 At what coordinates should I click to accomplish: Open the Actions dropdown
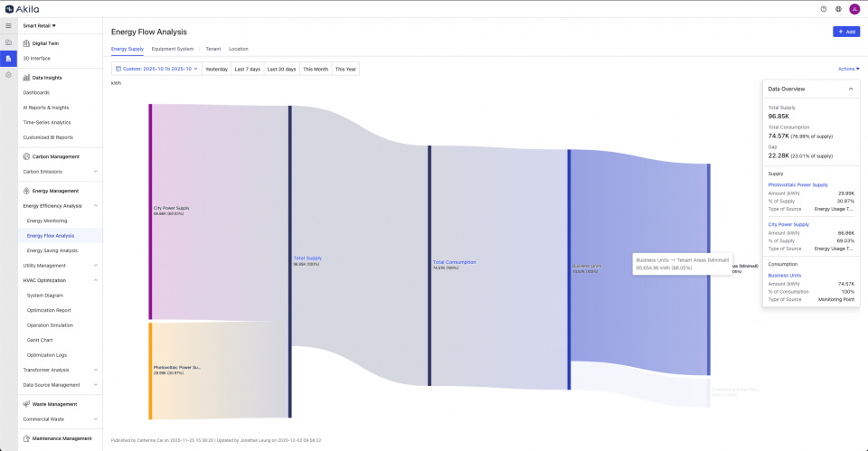[848, 69]
